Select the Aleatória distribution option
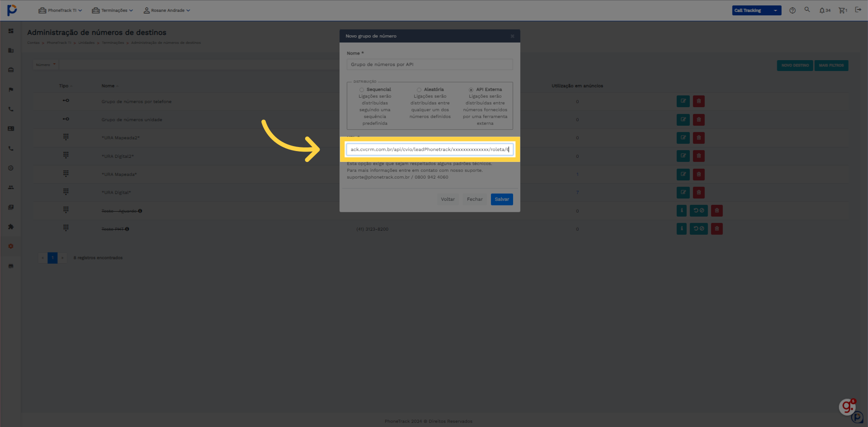The image size is (868, 427). tap(419, 90)
